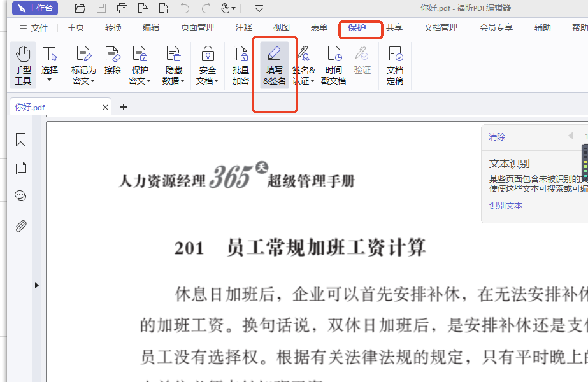Screen dimensions: 588x382
Task: Click the print icon in quick toolbar
Action: pyautogui.click(x=122, y=8)
